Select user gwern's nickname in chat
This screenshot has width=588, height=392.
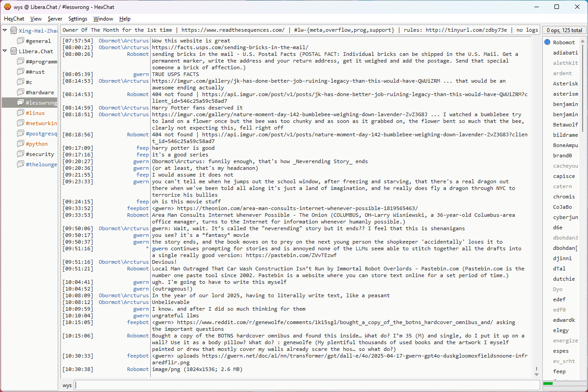coord(141,74)
